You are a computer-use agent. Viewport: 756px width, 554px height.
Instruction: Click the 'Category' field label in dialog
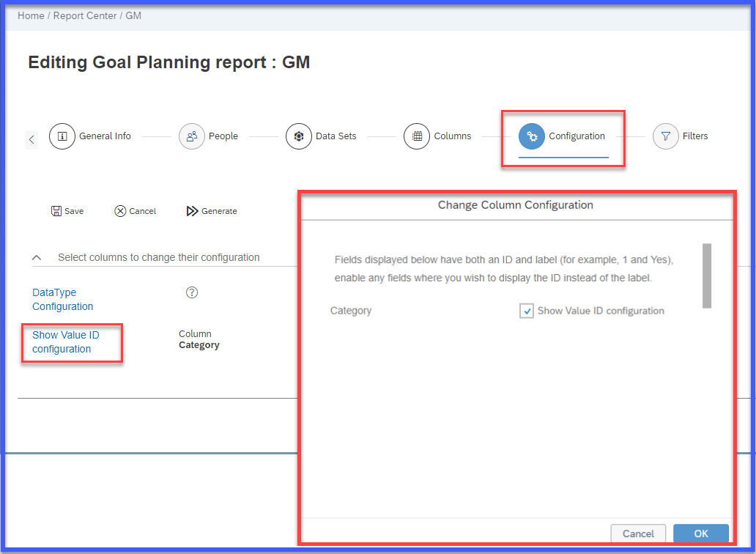point(351,311)
